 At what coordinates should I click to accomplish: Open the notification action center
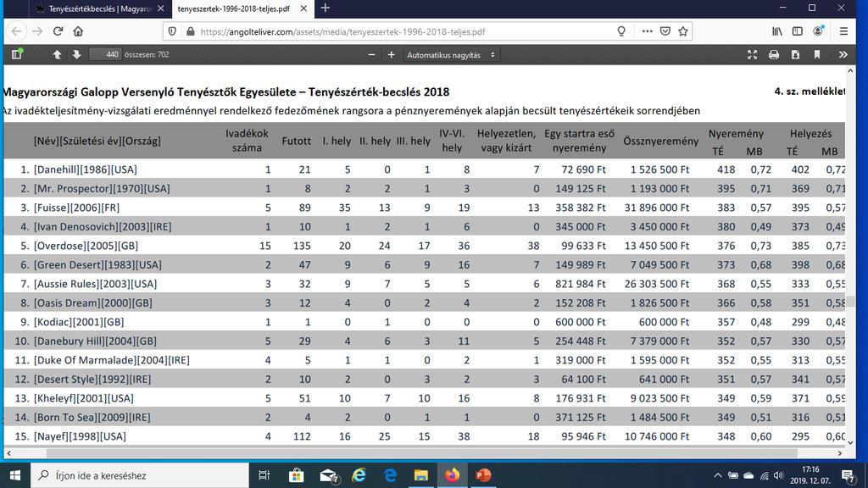[x=848, y=475]
